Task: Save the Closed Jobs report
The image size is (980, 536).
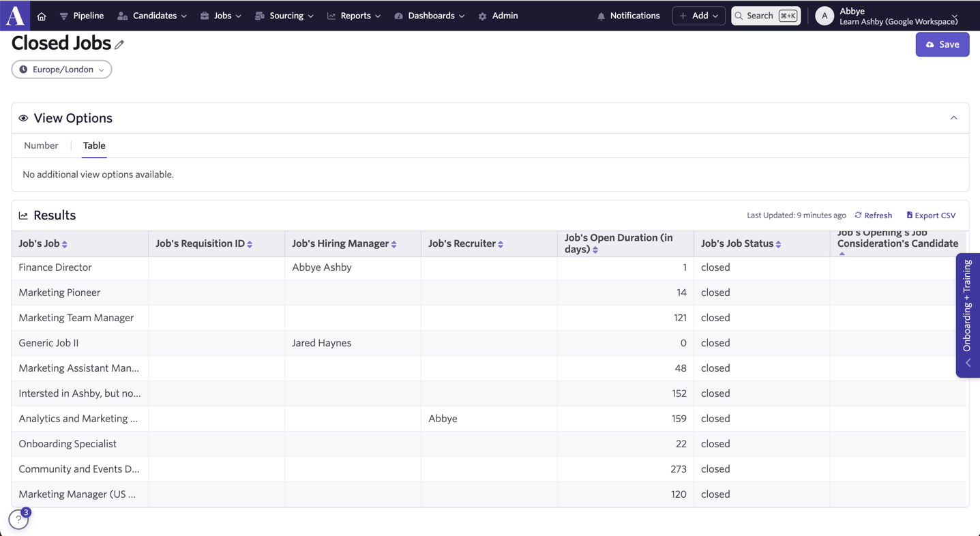Action: click(942, 44)
